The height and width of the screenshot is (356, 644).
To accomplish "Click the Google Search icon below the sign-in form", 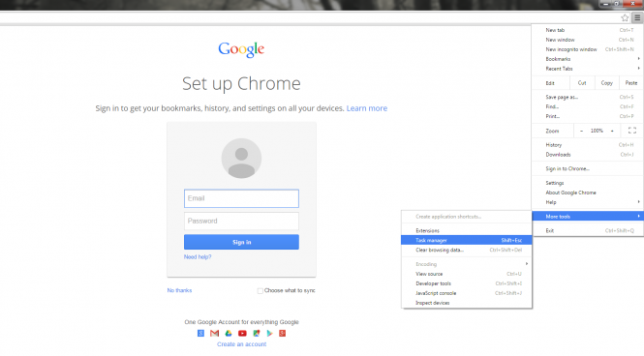I will click(200, 333).
